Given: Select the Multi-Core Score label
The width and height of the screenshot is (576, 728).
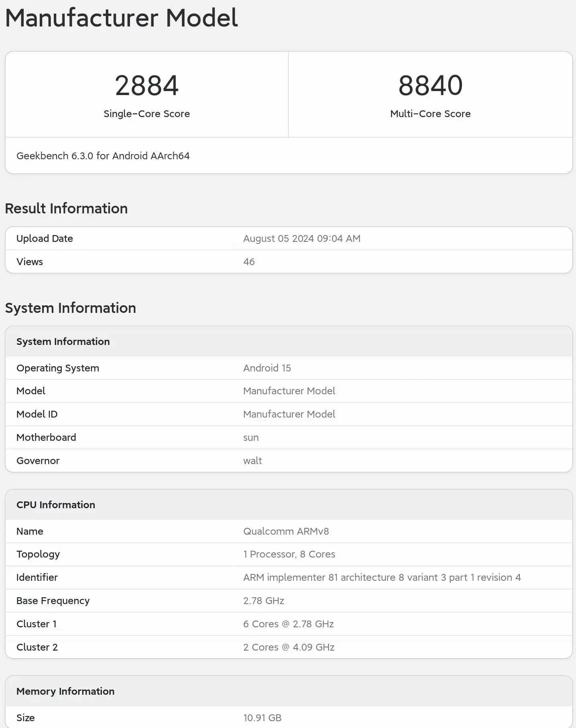Looking at the screenshot, I should click(x=430, y=114).
